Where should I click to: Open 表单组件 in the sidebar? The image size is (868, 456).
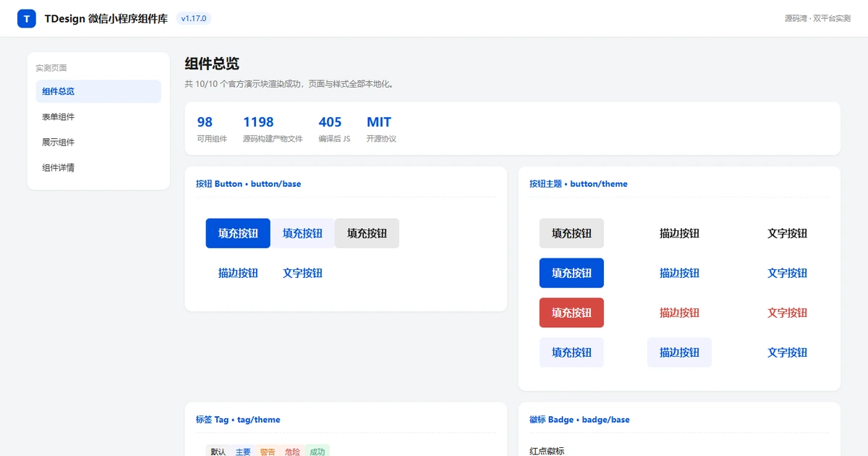[x=98, y=117]
